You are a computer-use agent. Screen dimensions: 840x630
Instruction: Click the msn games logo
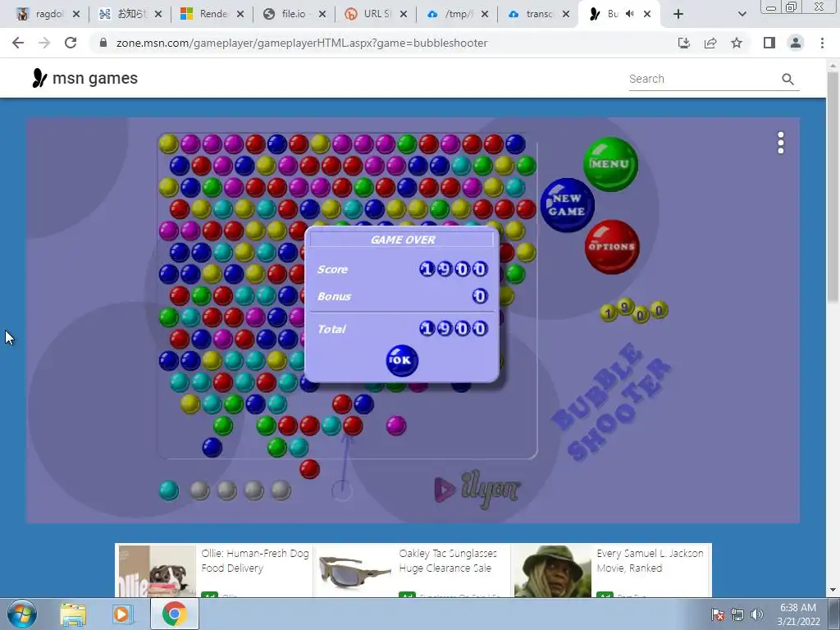tap(84, 78)
